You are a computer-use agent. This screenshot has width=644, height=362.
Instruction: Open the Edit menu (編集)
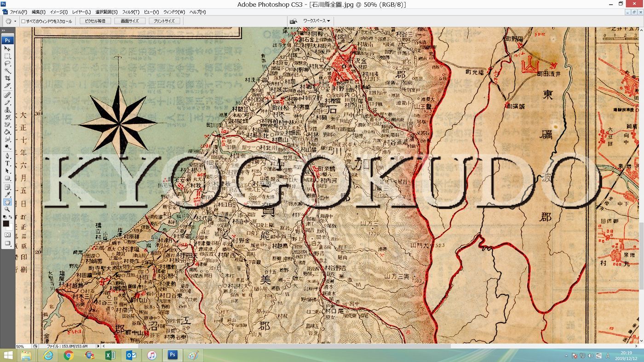pyautogui.click(x=39, y=12)
